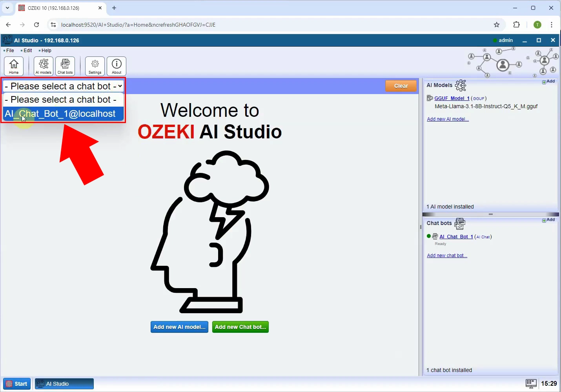The width and height of the screenshot is (561, 392).
Task: Expand the chat bot selection dropdown
Action: pyautogui.click(x=63, y=86)
